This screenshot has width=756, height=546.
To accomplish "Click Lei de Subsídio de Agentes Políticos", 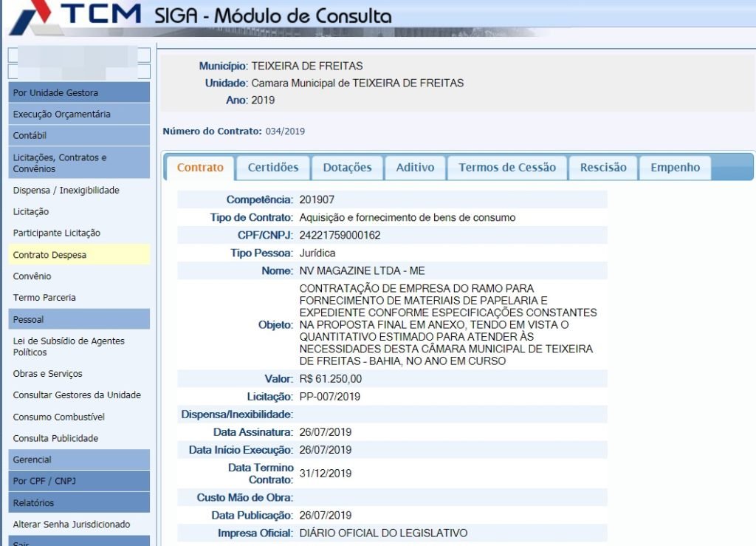I will pyautogui.click(x=69, y=347).
